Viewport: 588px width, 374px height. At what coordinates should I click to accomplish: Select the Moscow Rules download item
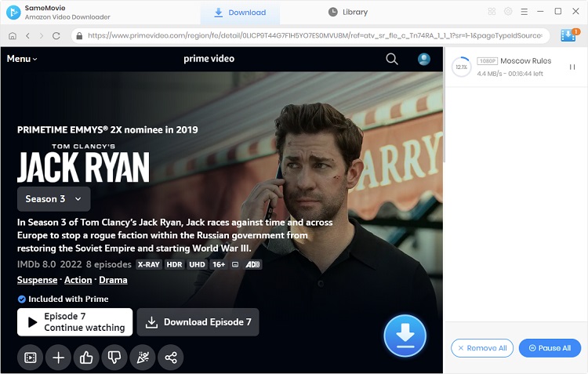516,67
